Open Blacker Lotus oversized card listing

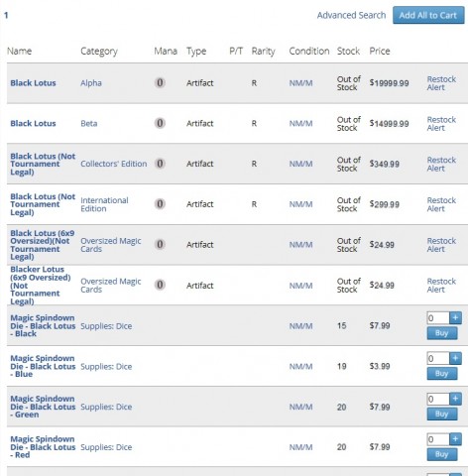pos(41,286)
